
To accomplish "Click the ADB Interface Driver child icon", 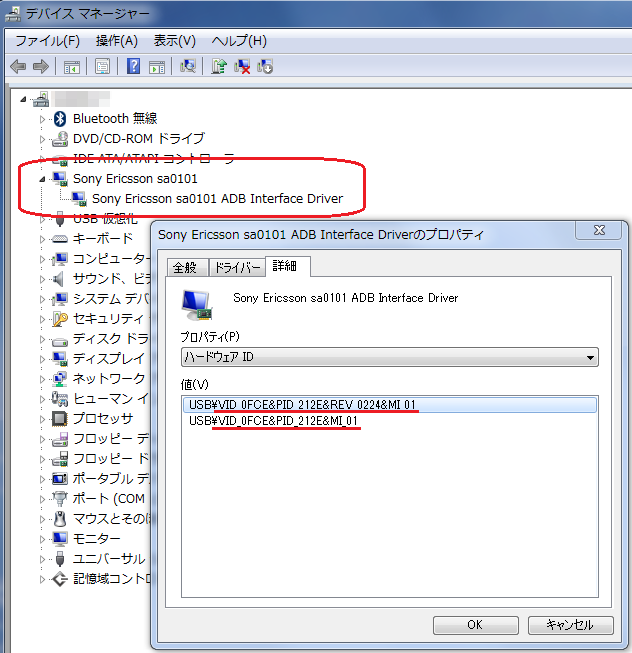I will 79,199.
